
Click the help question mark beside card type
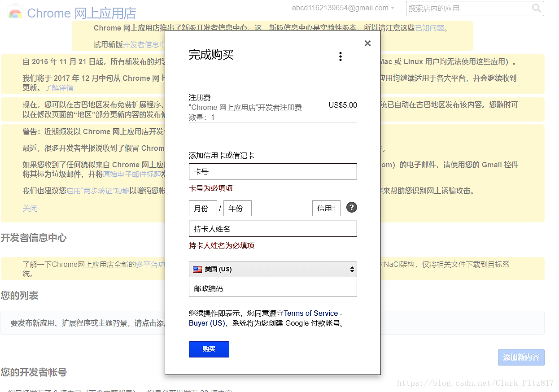[x=351, y=208]
